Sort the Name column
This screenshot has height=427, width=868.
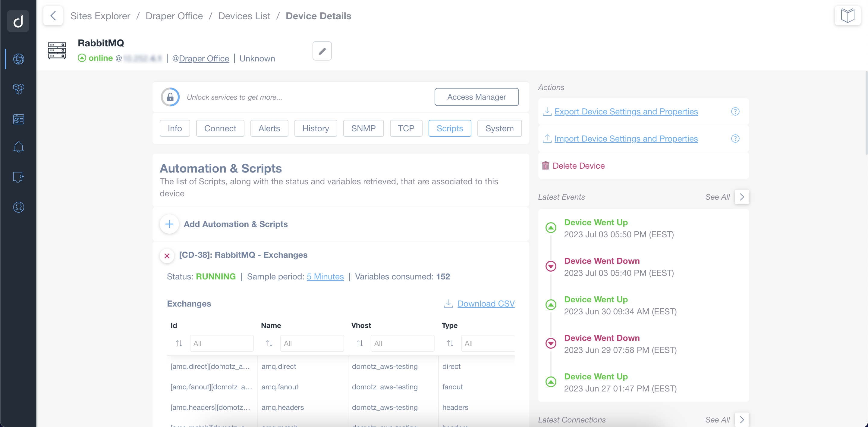click(x=269, y=343)
